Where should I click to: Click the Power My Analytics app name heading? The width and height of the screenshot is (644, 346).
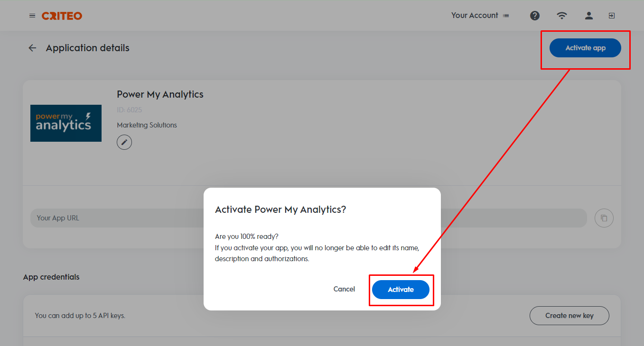pos(160,94)
